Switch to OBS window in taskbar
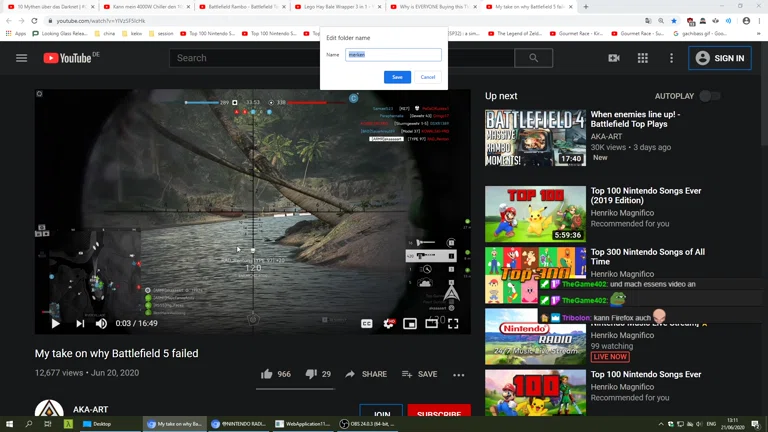This screenshot has height=432, width=768. 367,424
